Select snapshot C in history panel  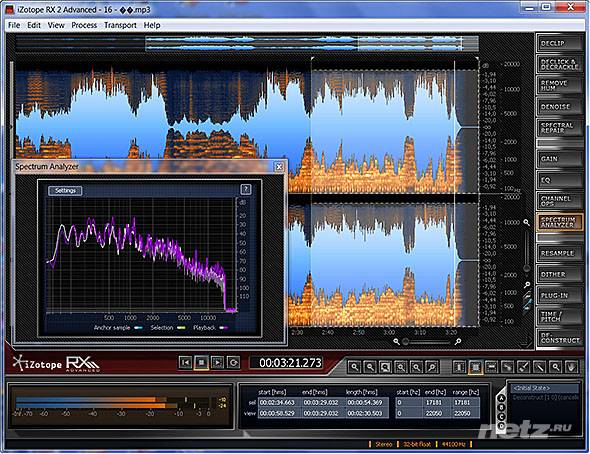click(501, 416)
